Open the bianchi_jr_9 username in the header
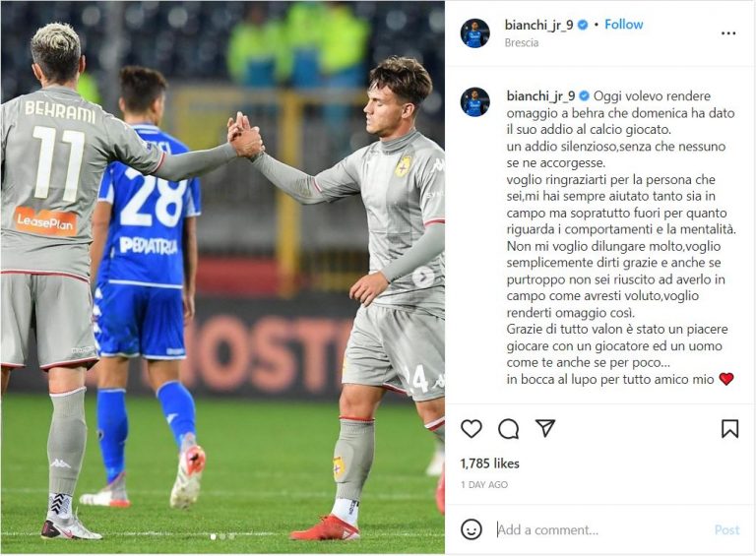Screen dimensions: 756x556 538,25
